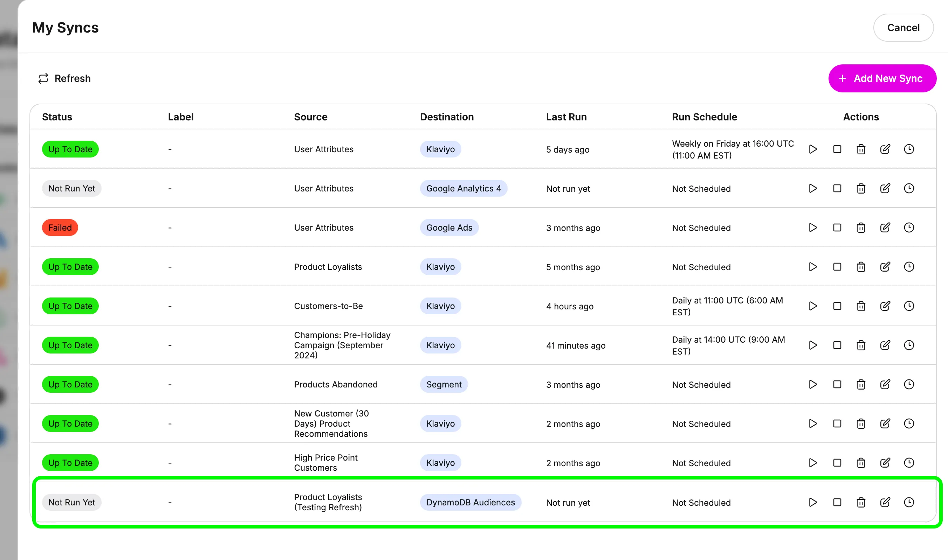Open schedule clock for Products Abandoned sync
The image size is (948, 560).
click(x=909, y=384)
